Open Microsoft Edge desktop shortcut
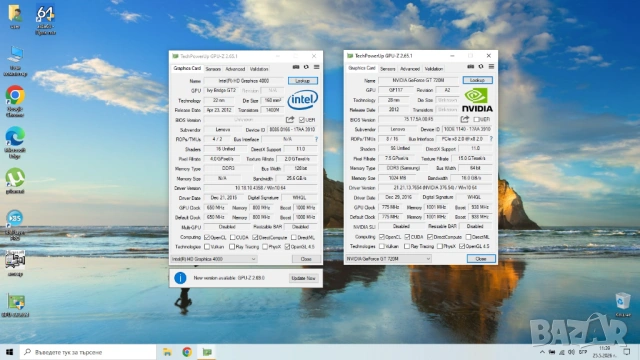 tap(15, 142)
